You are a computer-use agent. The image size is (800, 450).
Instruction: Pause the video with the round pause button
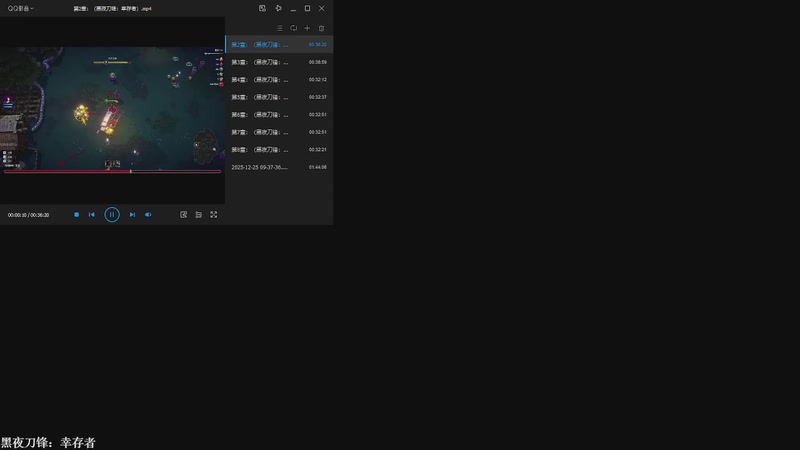coord(112,215)
